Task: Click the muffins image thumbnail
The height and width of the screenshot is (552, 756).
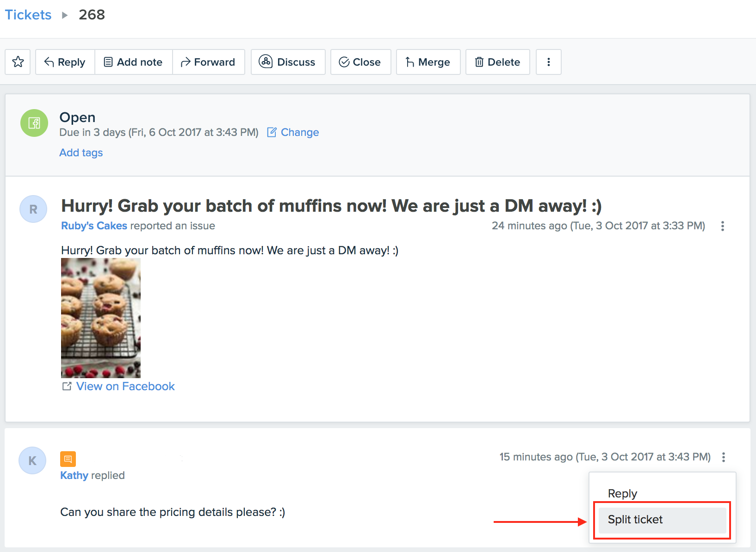Action: (x=100, y=318)
